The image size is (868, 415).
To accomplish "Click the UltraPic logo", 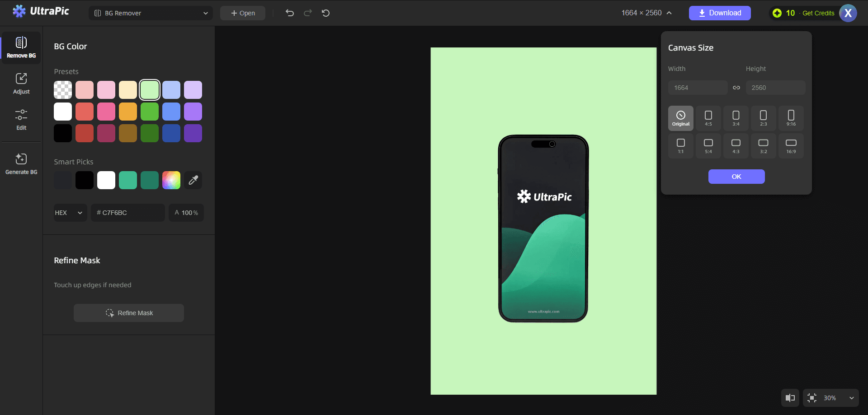I will [41, 11].
